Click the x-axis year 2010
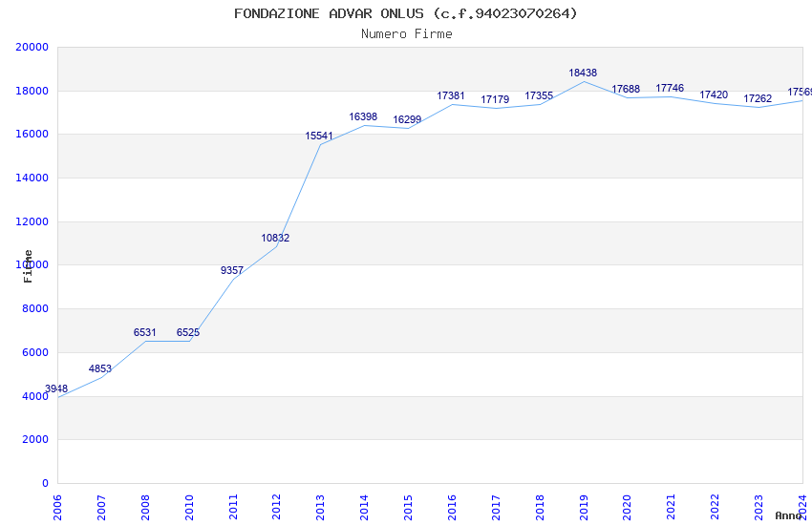812x525 pixels. [x=189, y=508]
